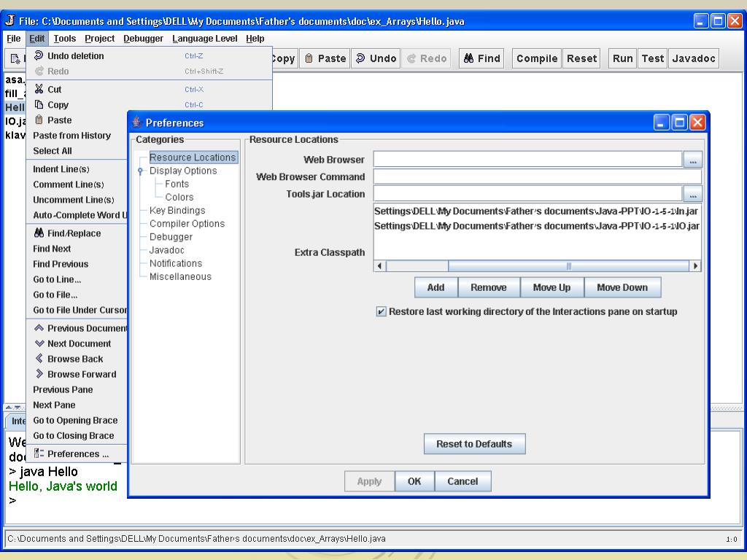Open Javadoc preferences category
Image resolution: width=747 pixels, height=560 pixels.
(x=167, y=250)
